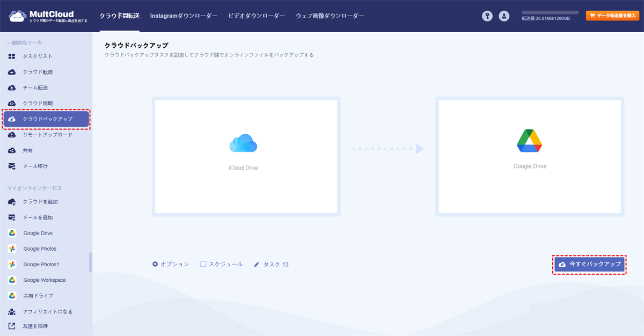Click the Google Workspace icon in sidebar
The width and height of the screenshot is (644, 336).
click(12, 280)
